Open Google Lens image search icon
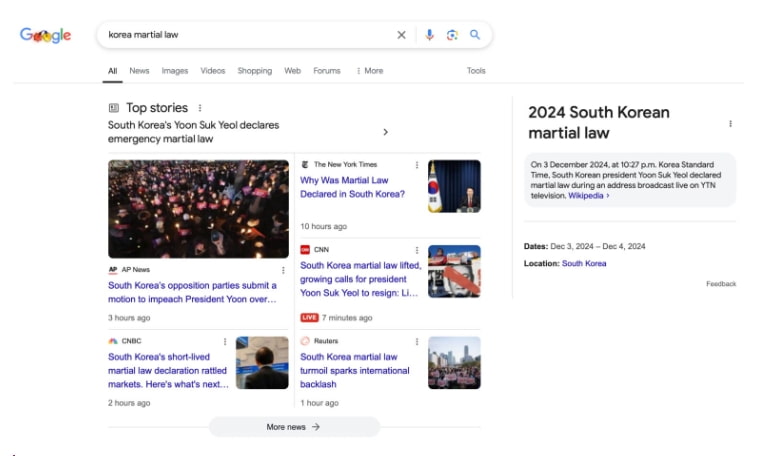777x456 pixels. [x=452, y=35]
